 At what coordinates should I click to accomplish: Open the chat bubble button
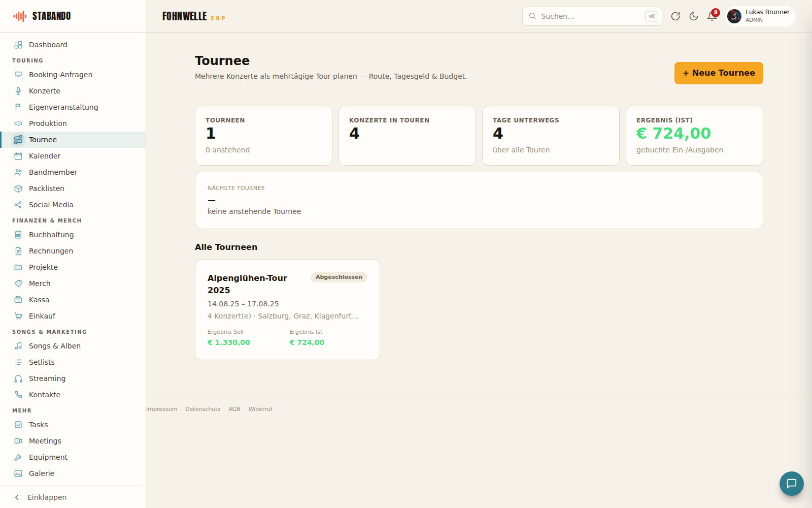click(x=792, y=484)
